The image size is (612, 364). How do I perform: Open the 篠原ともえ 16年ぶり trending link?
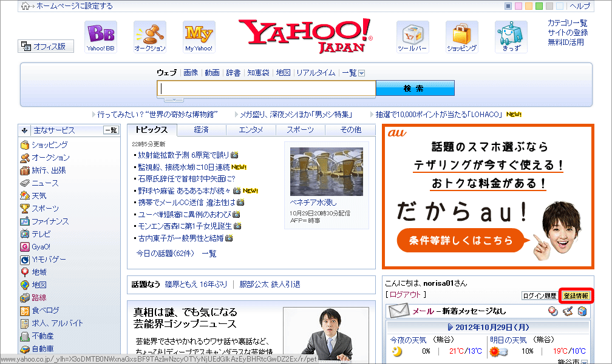196,285
